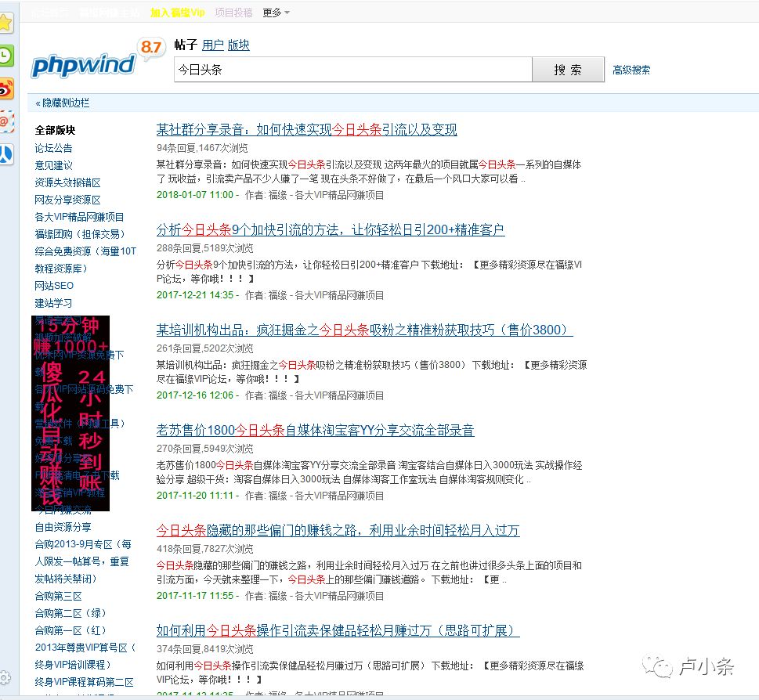The width and height of the screenshot is (759, 700).
Task: Open the 建站学习 board
Action: coord(53,303)
